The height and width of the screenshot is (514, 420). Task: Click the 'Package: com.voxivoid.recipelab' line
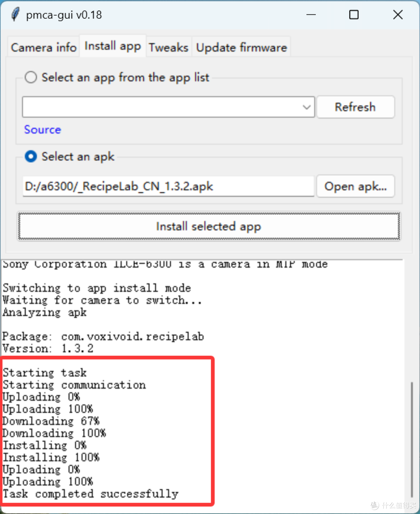tap(103, 336)
